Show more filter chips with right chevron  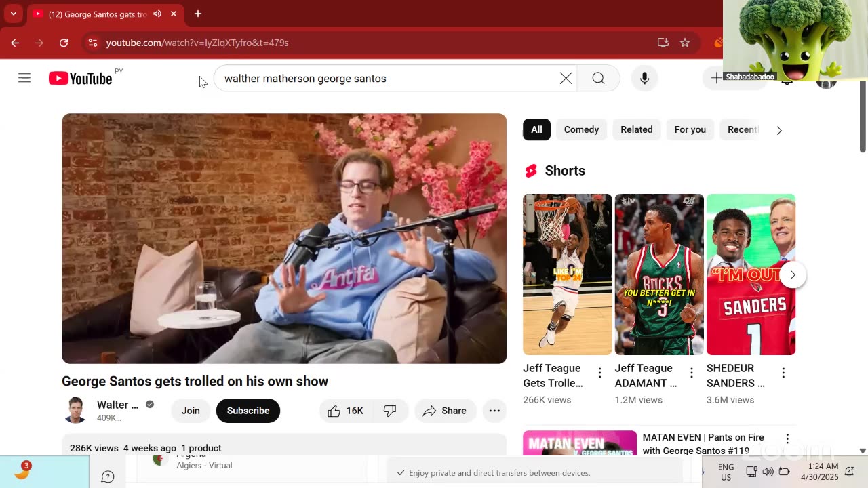779,130
